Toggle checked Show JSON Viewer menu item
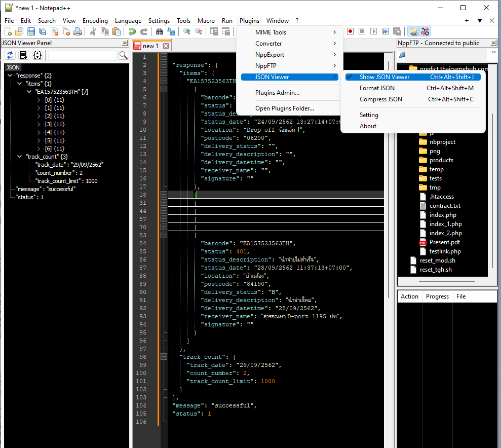The width and height of the screenshot is (501, 448). pos(413,77)
